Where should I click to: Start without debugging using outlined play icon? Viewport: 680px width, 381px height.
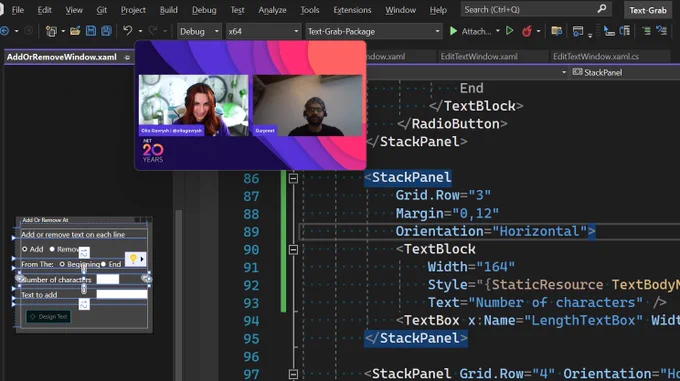click(510, 31)
